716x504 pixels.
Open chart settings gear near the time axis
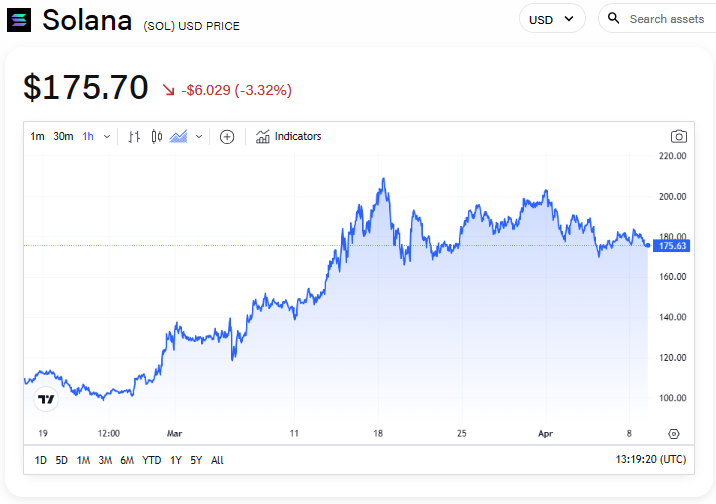pyautogui.click(x=674, y=433)
